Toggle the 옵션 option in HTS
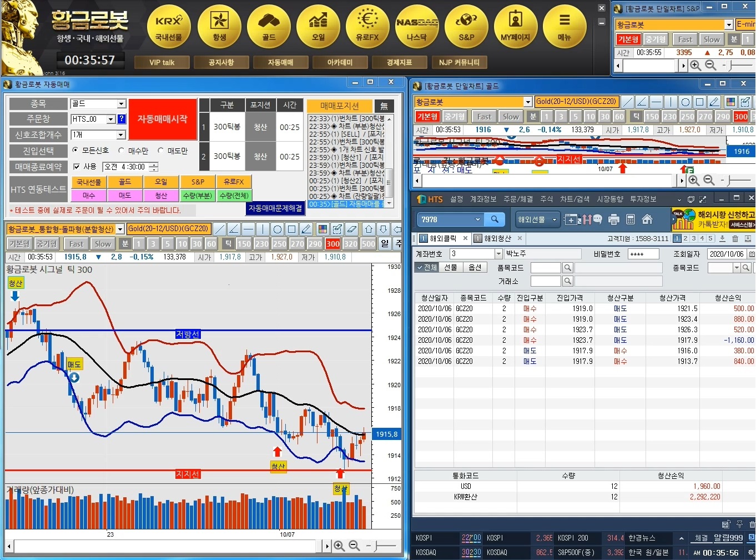 point(476,267)
